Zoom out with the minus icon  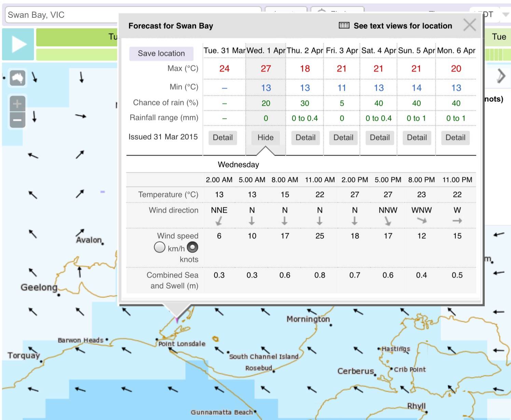17,120
